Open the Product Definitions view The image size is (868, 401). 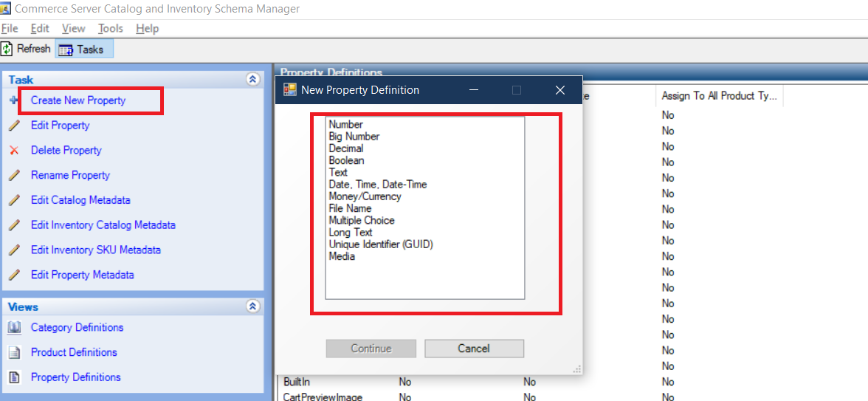tap(74, 352)
